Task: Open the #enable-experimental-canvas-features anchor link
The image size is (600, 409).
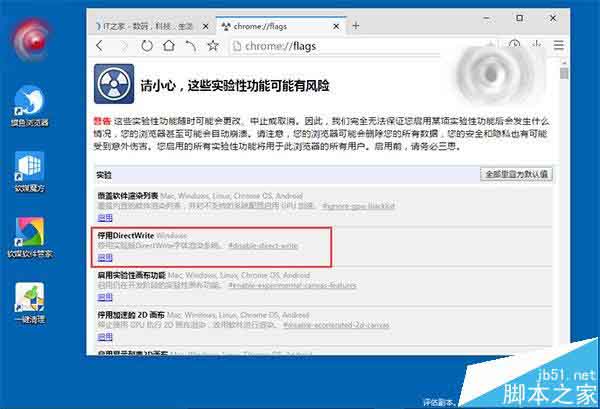Action: point(292,285)
